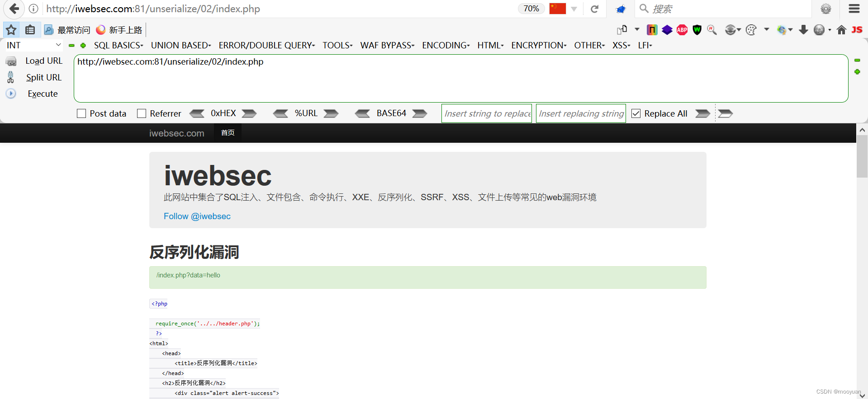Viewport: 868px width, 399px height.
Task: Open the TOOLS menu
Action: 337,45
